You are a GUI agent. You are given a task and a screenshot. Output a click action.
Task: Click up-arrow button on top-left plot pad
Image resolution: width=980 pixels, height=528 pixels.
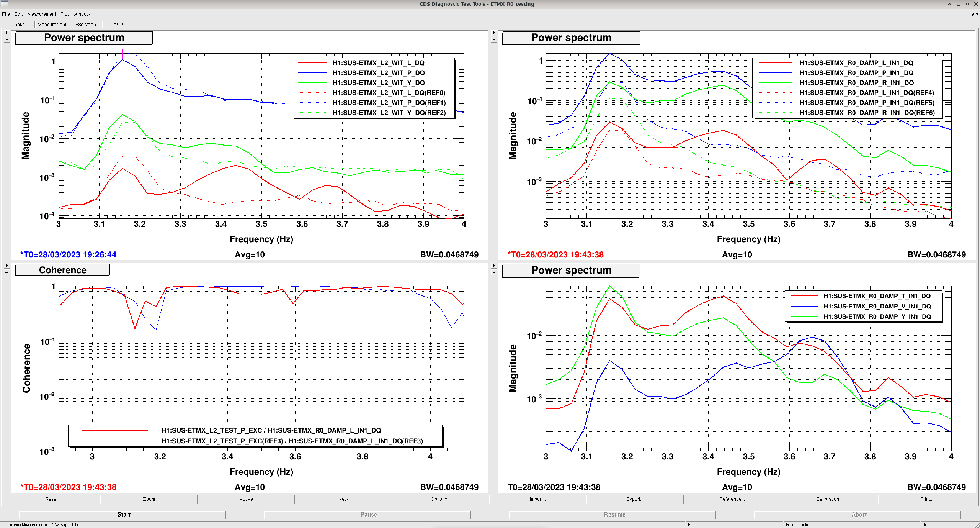pos(7,39)
